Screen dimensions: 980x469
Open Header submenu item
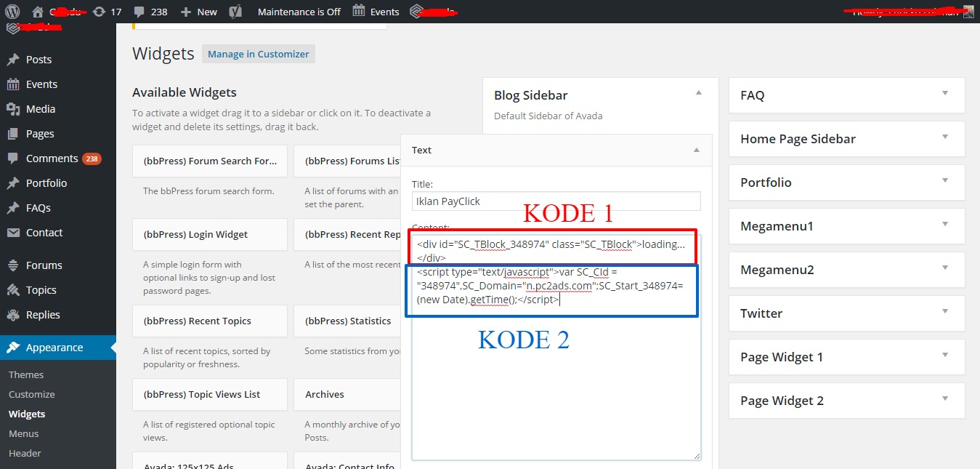[25, 453]
